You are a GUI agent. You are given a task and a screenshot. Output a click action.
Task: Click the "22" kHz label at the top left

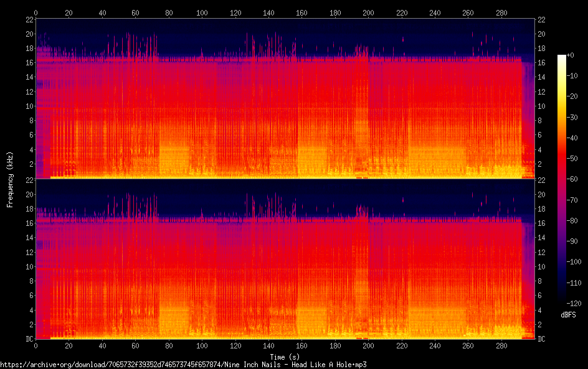coord(29,19)
